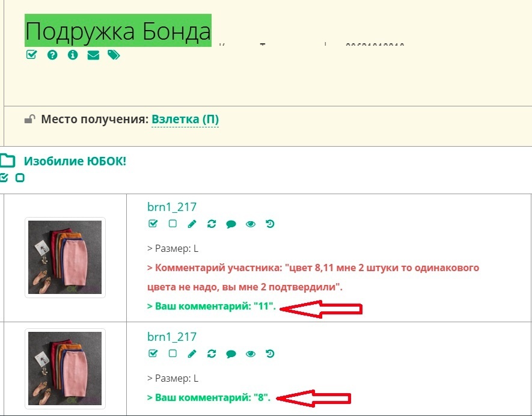
Task: Open the question mark help icon
Action: pos(52,55)
